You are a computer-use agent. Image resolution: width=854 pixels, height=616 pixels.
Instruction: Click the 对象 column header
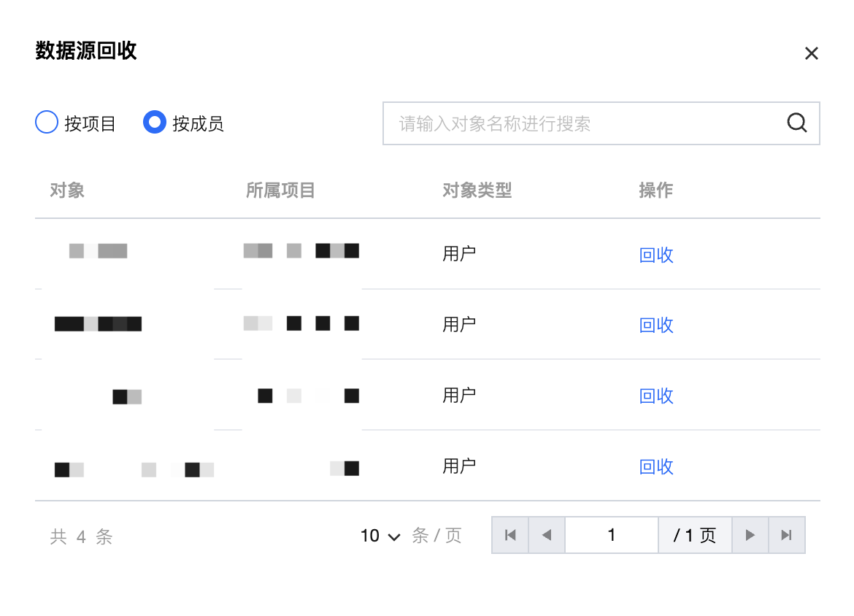(x=67, y=190)
